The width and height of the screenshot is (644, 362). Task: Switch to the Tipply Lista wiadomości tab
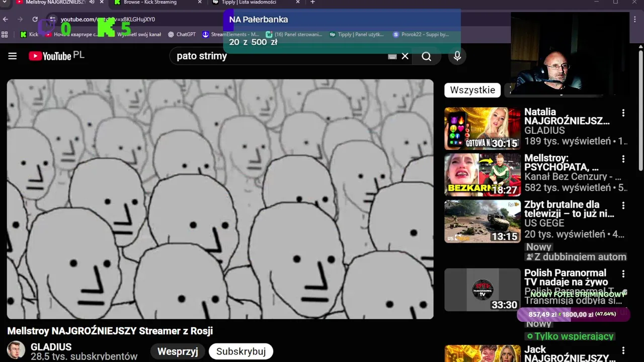coord(254,3)
